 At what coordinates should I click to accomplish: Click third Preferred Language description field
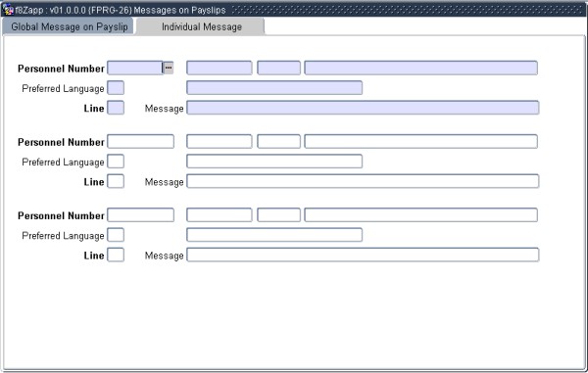[x=274, y=235]
